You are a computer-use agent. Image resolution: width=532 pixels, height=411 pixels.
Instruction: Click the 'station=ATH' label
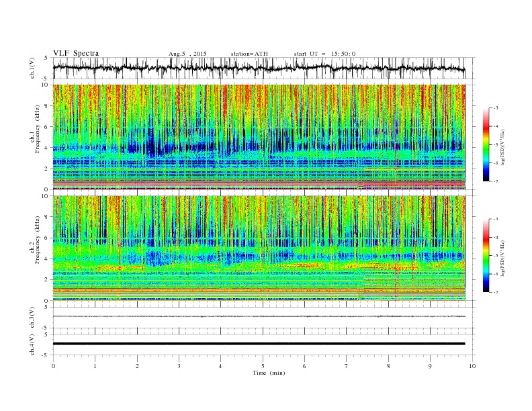(249, 54)
